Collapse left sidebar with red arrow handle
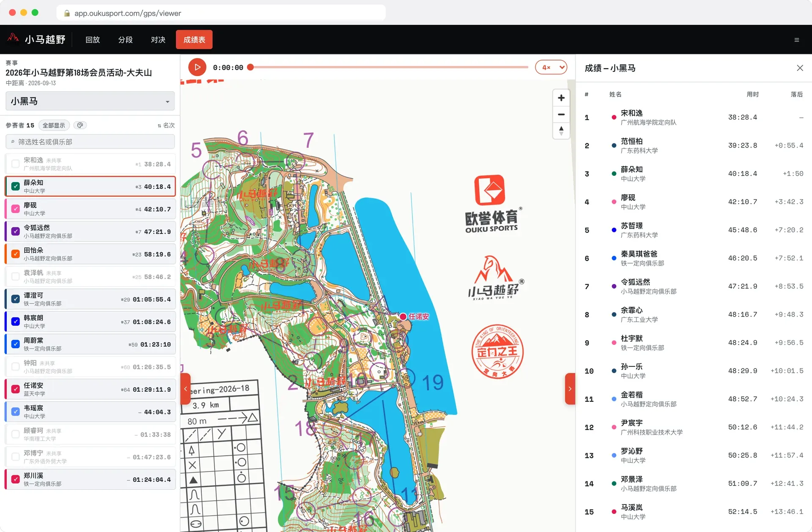The image size is (812, 532). click(x=185, y=389)
